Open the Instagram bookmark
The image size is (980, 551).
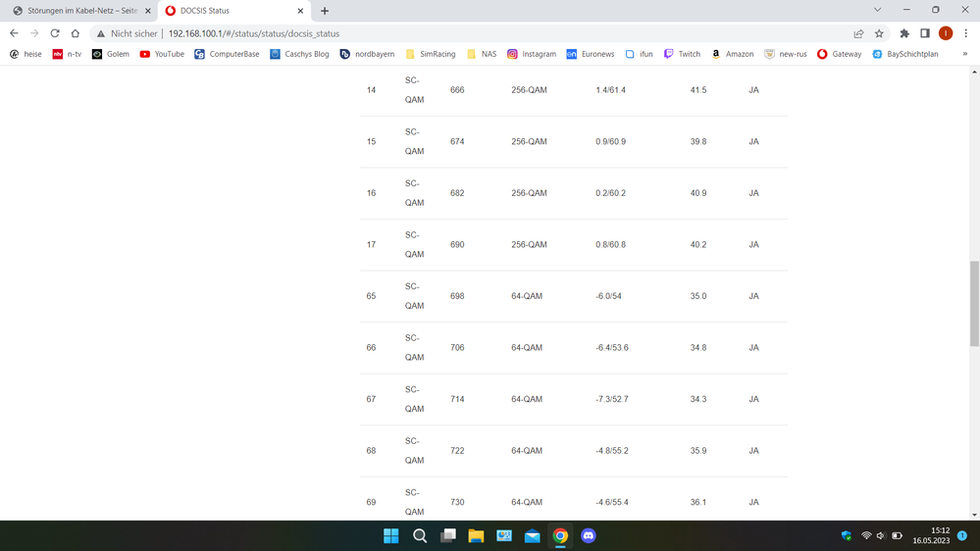pos(532,54)
